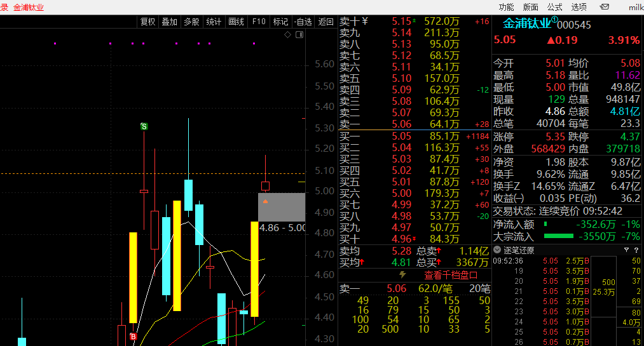644x346 pixels.
Task: Click the 交易状态 连续竞价 status line
Action: pos(558,211)
